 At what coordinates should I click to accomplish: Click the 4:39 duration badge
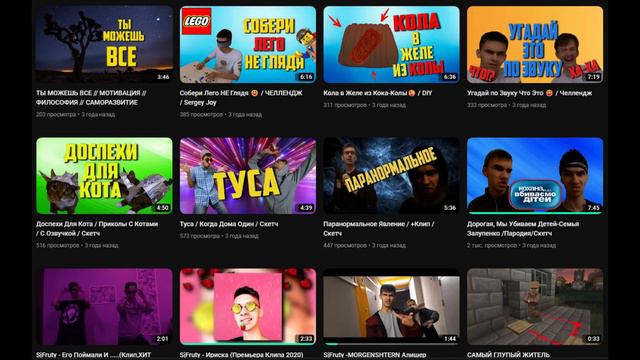tap(307, 208)
